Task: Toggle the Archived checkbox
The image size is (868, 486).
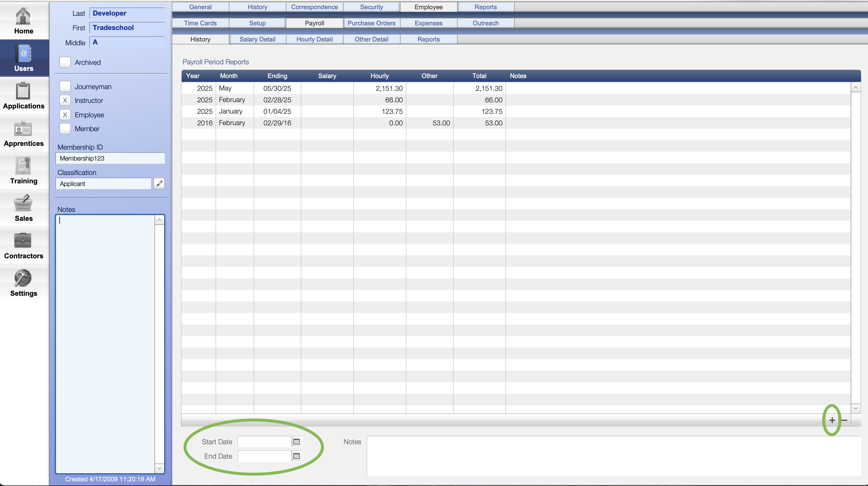Action: [x=65, y=62]
